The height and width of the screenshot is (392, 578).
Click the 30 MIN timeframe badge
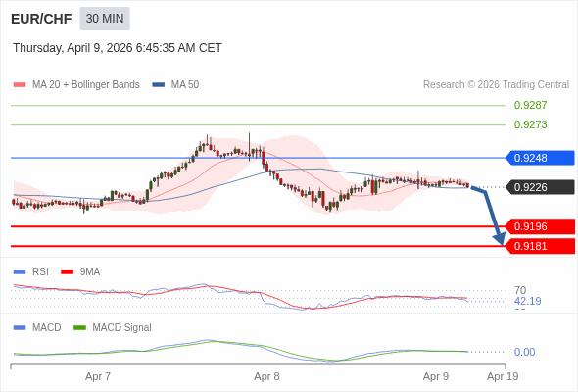point(105,19)
